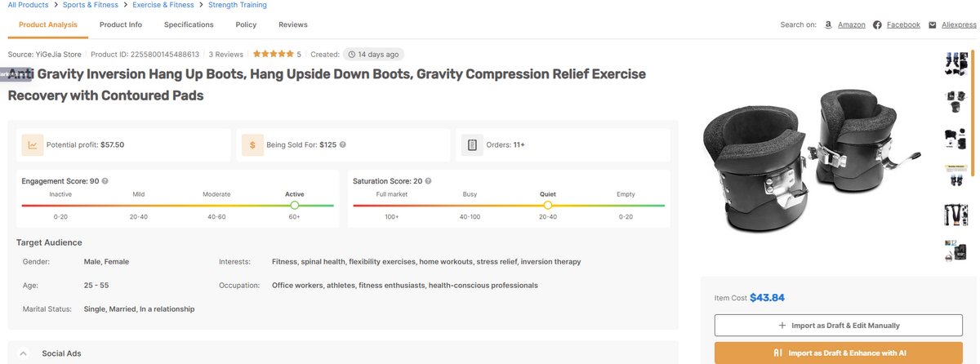Viewport: 980px width, 364px height.
Task: Click Import as Draft & Enhance with AI
Action: pos(839,353)
